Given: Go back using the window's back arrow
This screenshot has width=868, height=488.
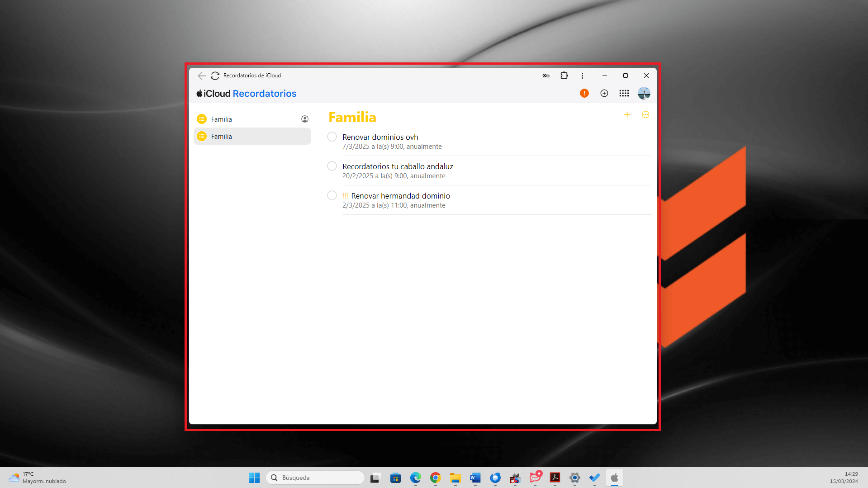Looking at the screenshot, I should (202, 76).
